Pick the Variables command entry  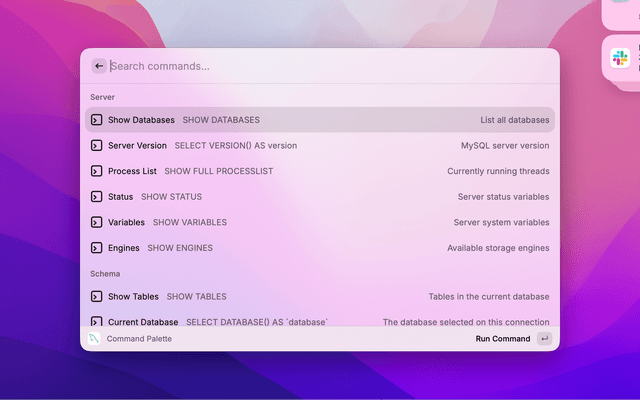click(320, 222)
